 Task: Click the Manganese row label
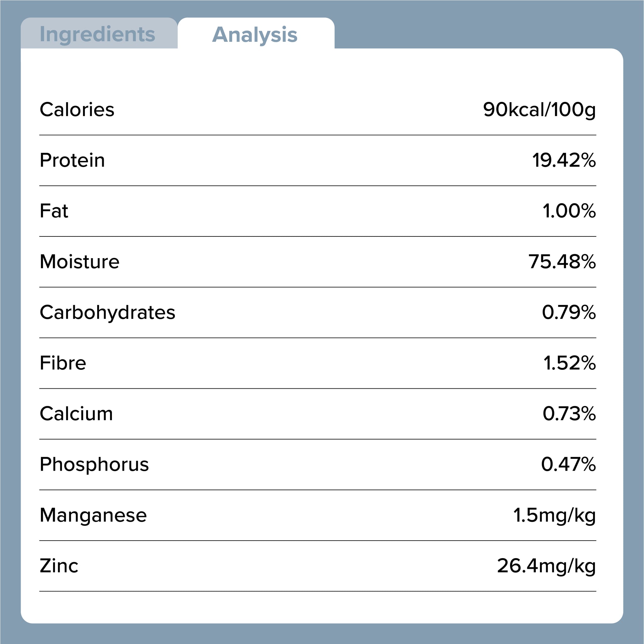click(93, 515)
